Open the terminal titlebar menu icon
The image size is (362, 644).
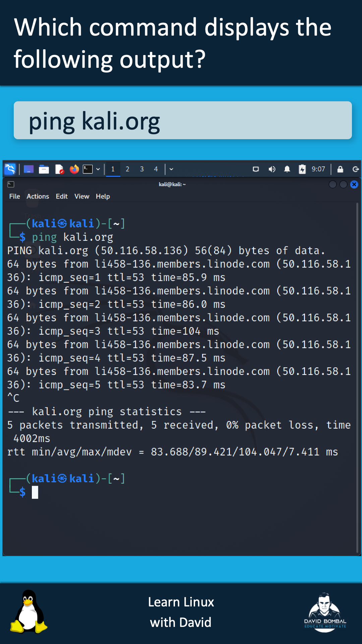[11, 184]
